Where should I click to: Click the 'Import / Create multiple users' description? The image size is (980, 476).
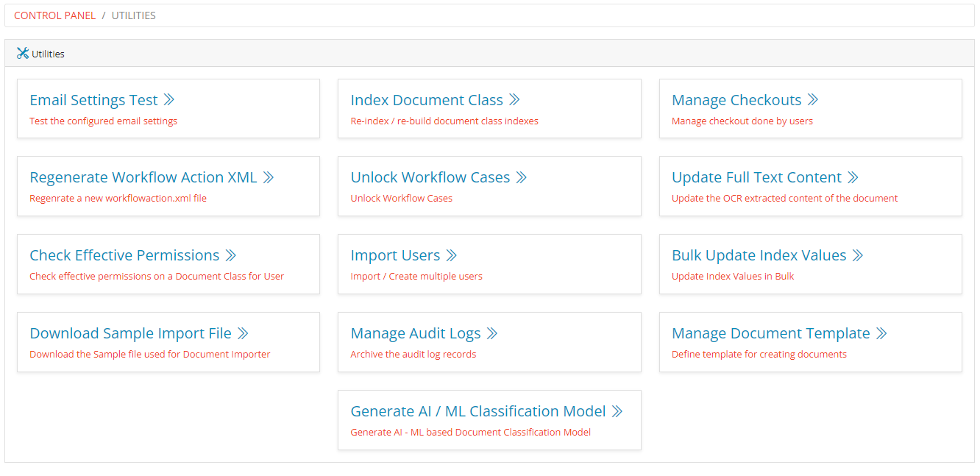[416, 277]
